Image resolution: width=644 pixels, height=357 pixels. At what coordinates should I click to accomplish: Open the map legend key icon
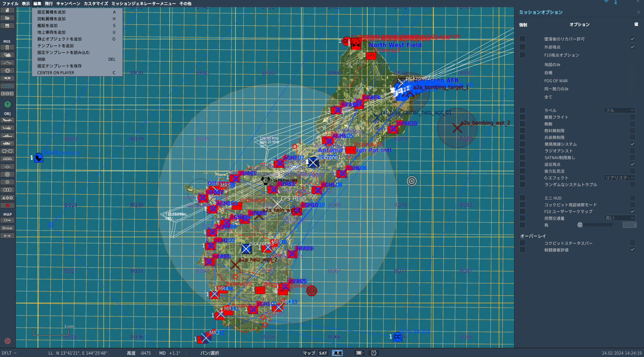(7, 220)
